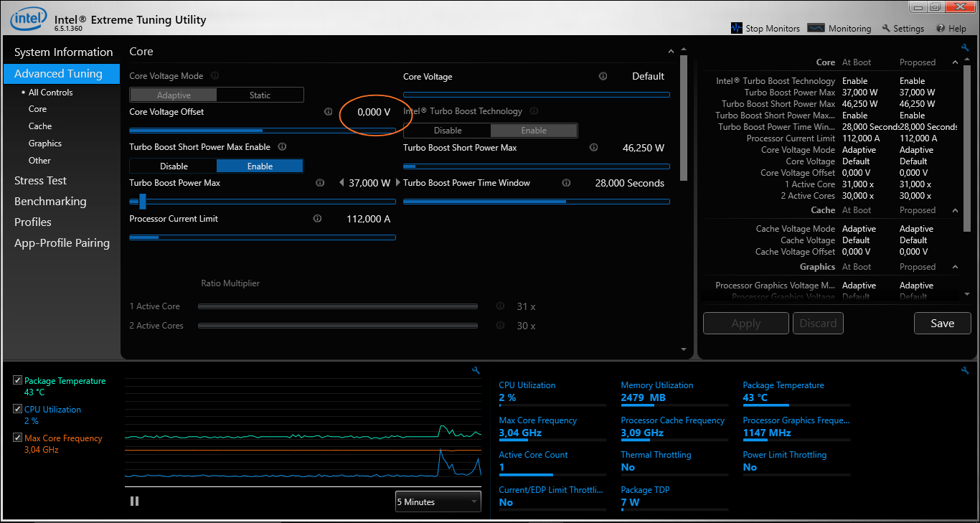Viewport: 980px width, 523px height.
Task: Click info icon beside Turbo Boost Power Time Window
Action: (566, 183)
